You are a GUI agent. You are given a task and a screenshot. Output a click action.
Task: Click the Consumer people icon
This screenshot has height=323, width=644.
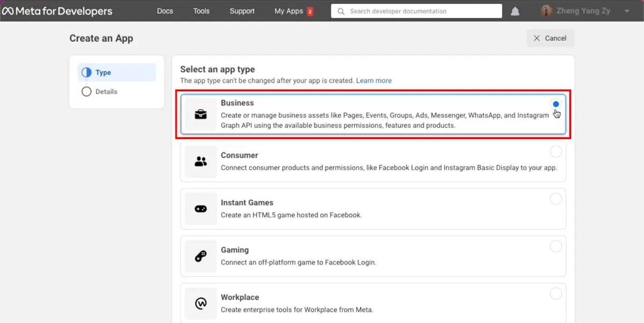pyautogui.click(x=200, y=161)
